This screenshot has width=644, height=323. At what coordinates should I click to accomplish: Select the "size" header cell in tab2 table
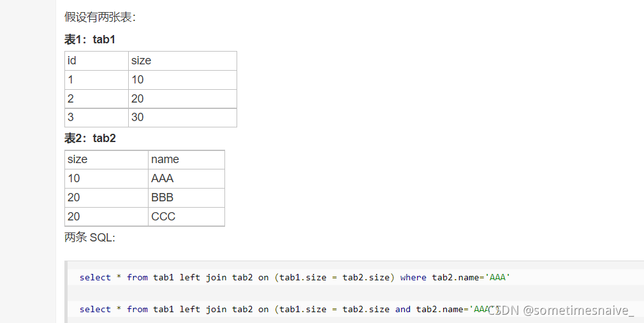(106, 160)
